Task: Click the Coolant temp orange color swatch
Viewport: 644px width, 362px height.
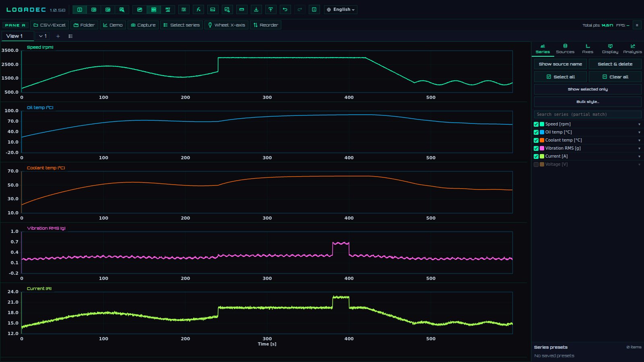Action: (x=542, y=140)
